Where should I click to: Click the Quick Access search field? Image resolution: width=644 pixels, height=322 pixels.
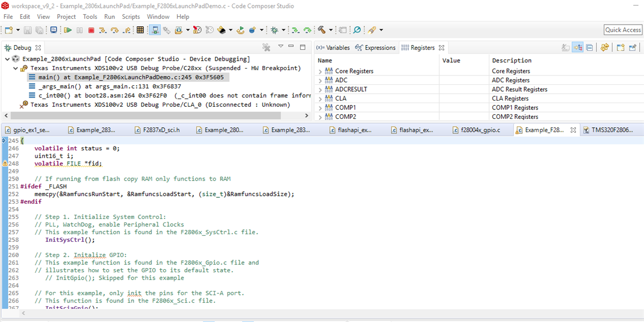click(623, 30)
